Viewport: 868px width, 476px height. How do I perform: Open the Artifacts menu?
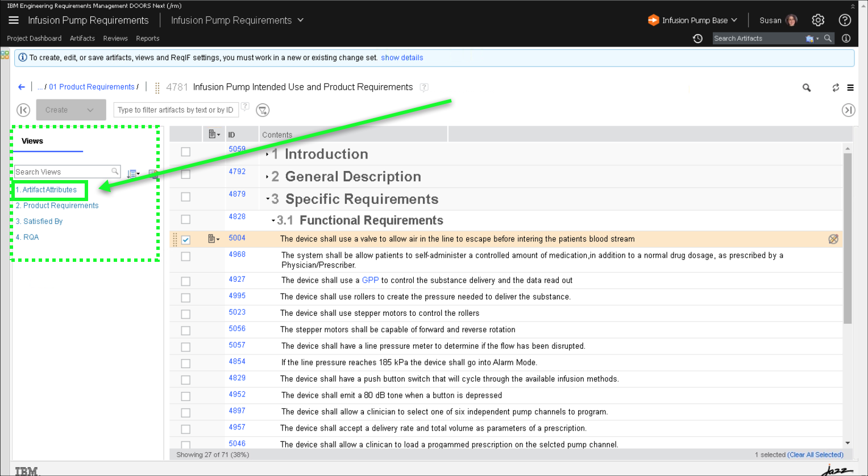point(82,39)
